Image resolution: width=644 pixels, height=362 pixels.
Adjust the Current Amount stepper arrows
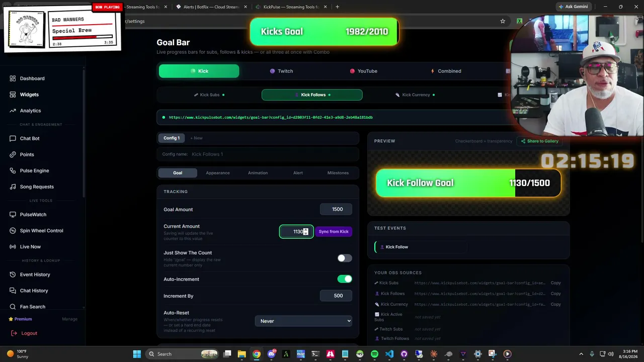coord(305,231)
